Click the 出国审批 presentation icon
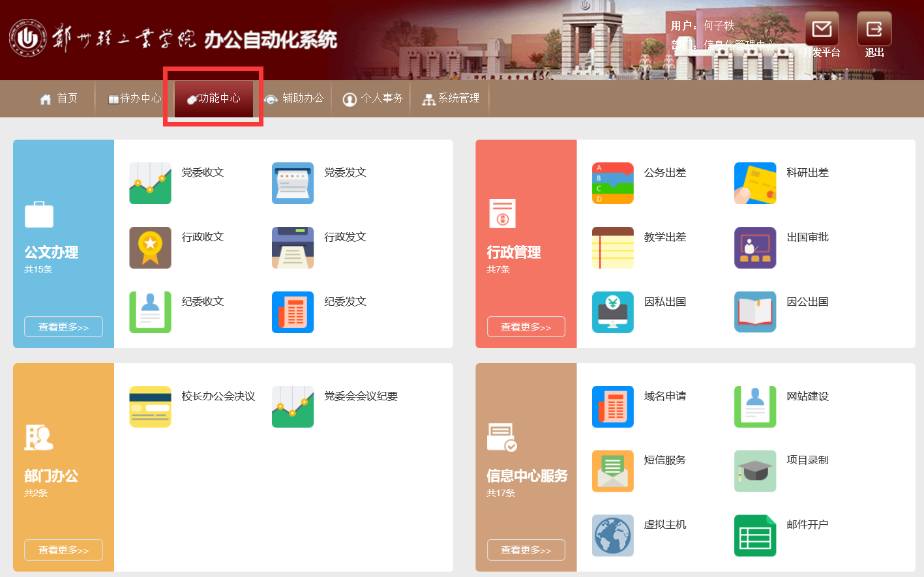Screen dimensions: 924x577 pyautogui.click(x=754, y=248)
